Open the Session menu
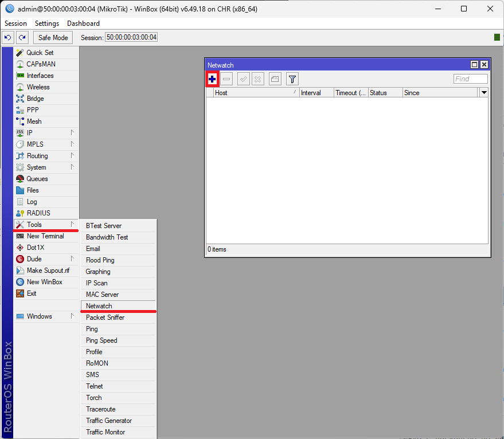The image size is (504, 439). [x=15, y=23]
